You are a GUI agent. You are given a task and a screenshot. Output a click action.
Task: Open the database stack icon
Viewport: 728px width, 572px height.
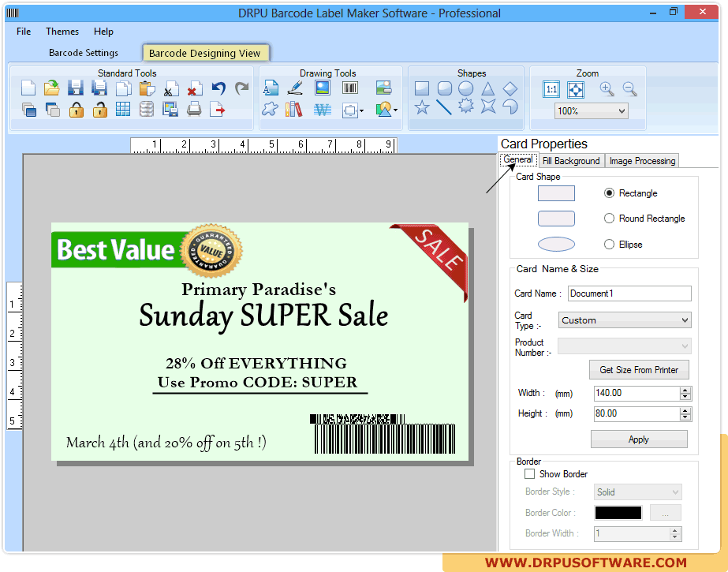tap(147, 110)
